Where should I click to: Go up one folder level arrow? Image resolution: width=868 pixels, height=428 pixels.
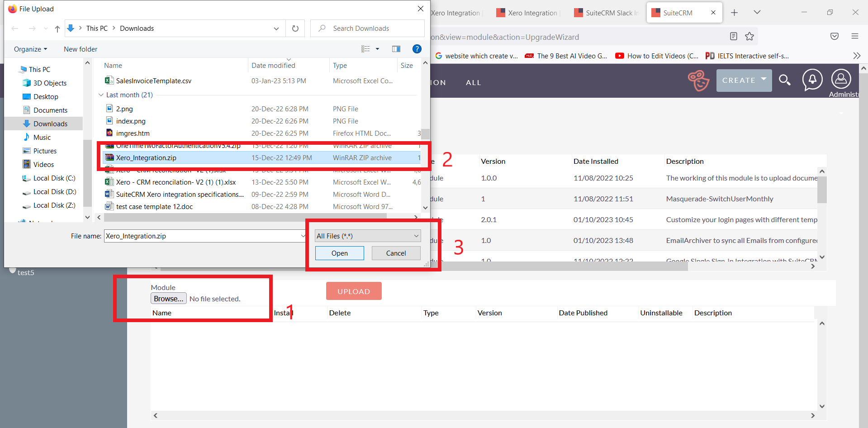point(57,29)
